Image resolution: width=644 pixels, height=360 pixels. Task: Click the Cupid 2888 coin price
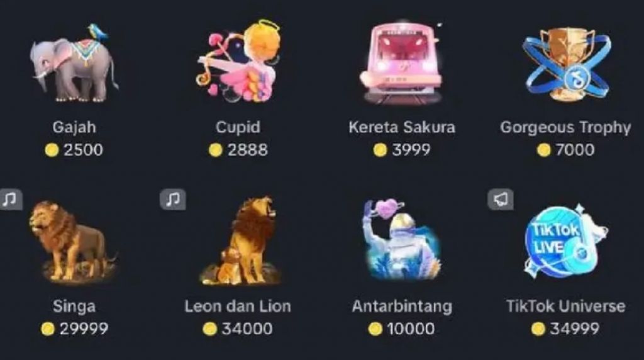point(238,150)
